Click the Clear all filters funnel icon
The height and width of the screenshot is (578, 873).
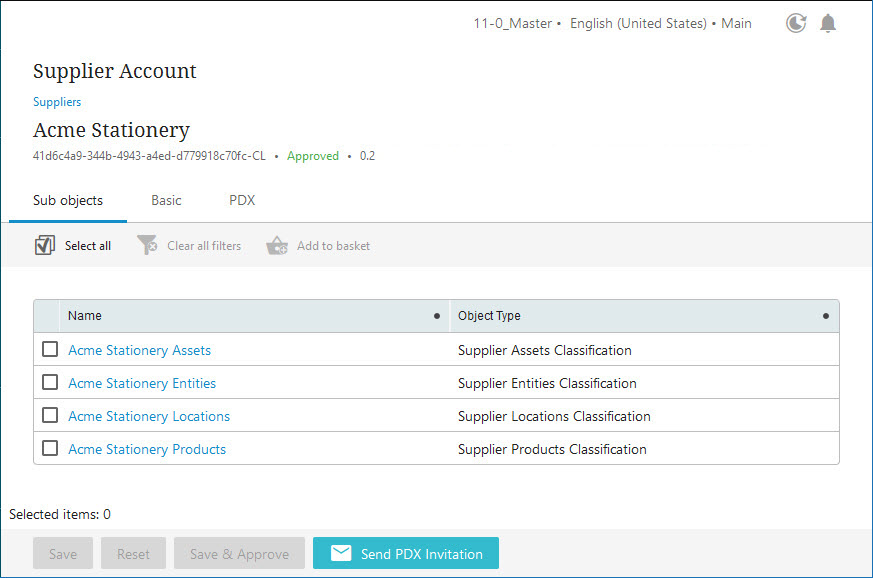coord(147,245)
